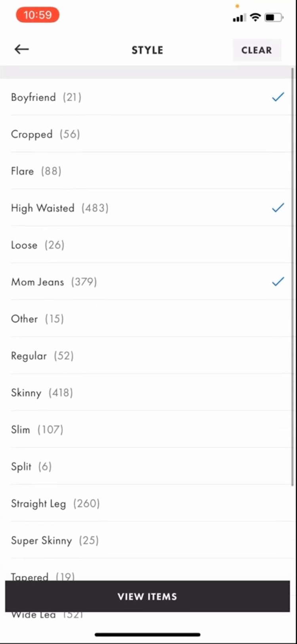Tap VIEW ITEMS button
This screenshot has height=644, width=297.
[147, 597]
